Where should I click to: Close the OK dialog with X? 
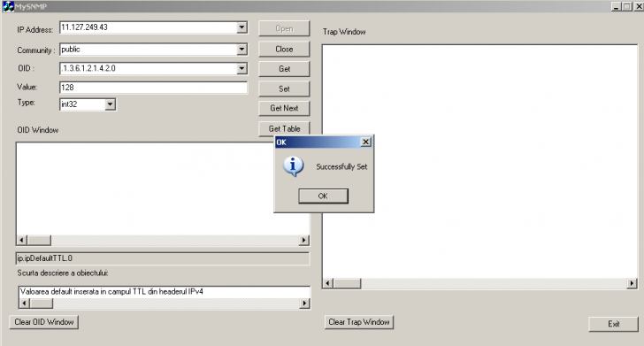(365, 142)
